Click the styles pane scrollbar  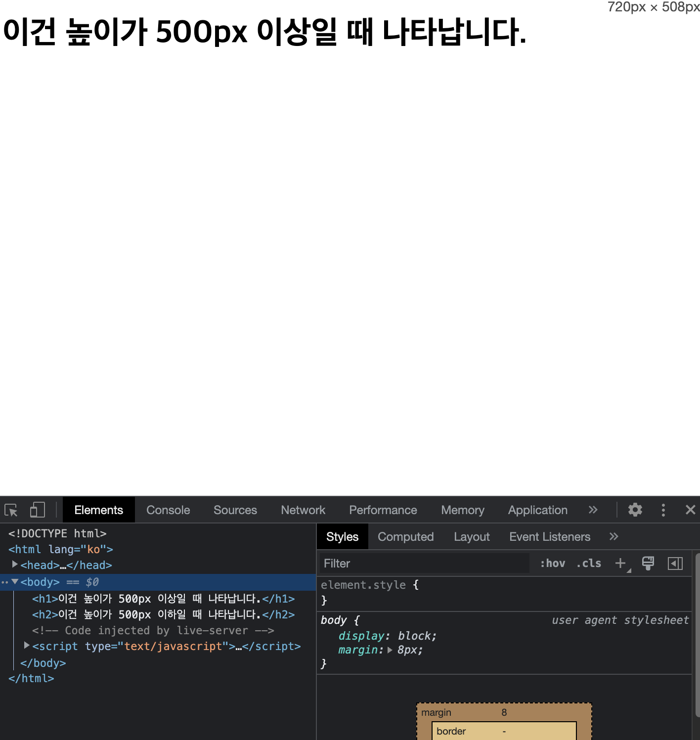click(697, 635)
